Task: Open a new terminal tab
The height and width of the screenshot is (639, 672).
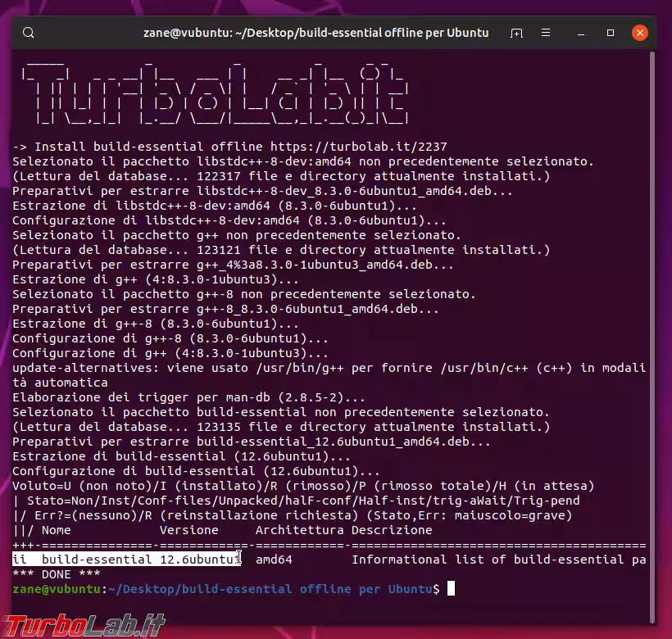Action: 516,33
